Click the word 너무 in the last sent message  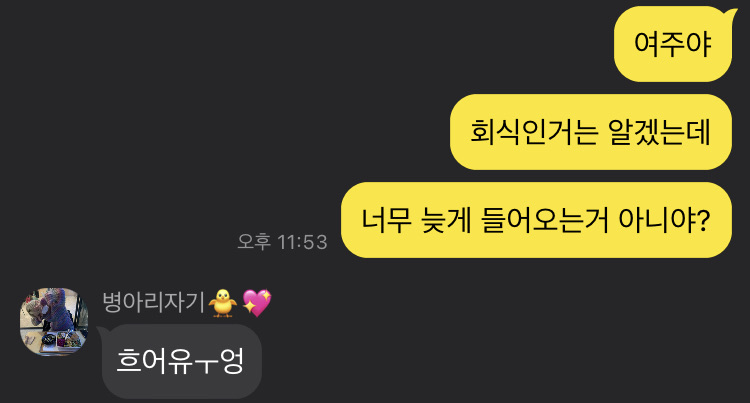point(386,220)
